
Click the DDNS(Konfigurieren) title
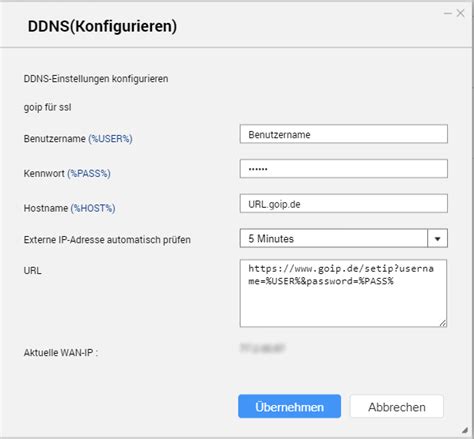[102, 26]
